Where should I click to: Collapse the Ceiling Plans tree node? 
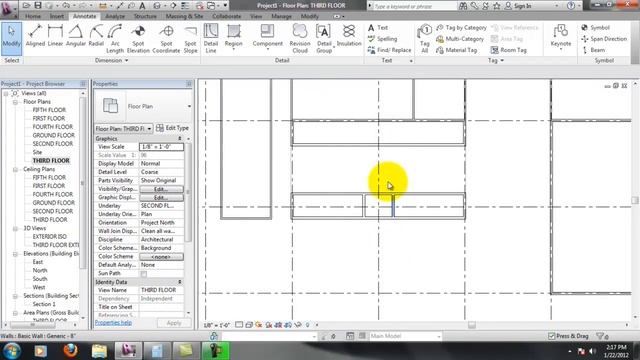[x=16, y=169]
